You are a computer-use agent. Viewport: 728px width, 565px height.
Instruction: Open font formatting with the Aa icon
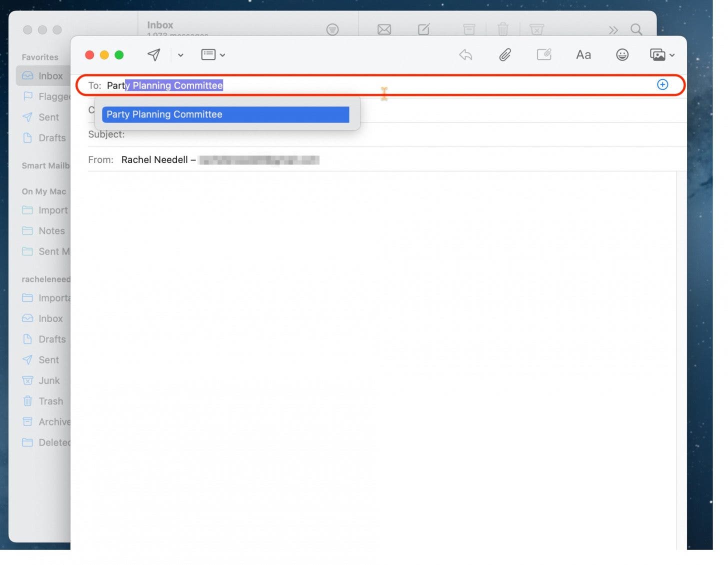point(582,54)
